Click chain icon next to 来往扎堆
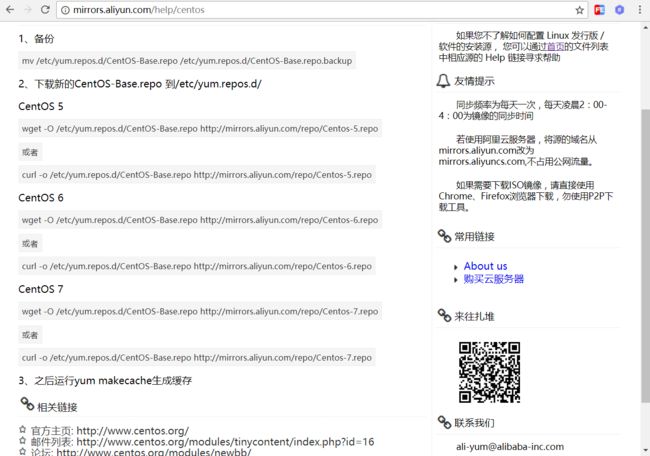This screenshot has width=650, height=456. [444, 315]
